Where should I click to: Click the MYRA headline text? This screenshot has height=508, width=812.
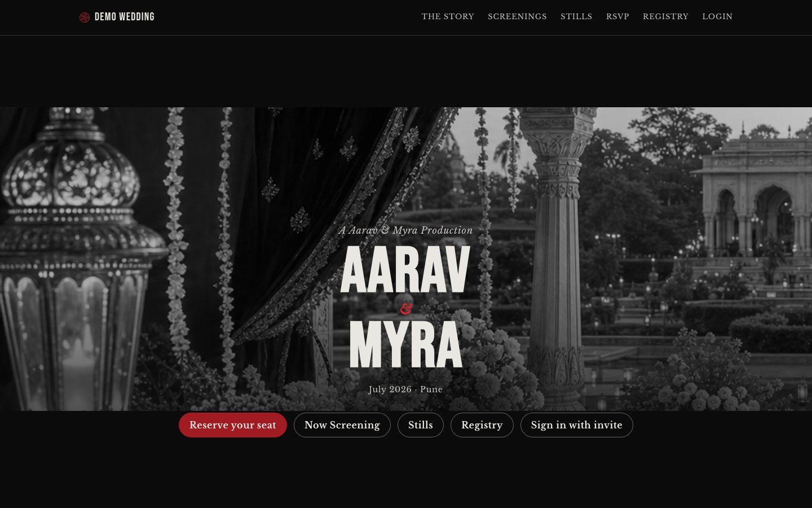point(405,344)
